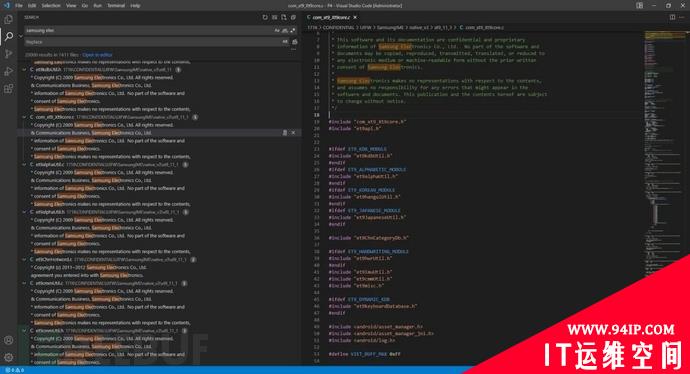
Task: Select the Search view icon in activity bar
Action: point(8,37)
